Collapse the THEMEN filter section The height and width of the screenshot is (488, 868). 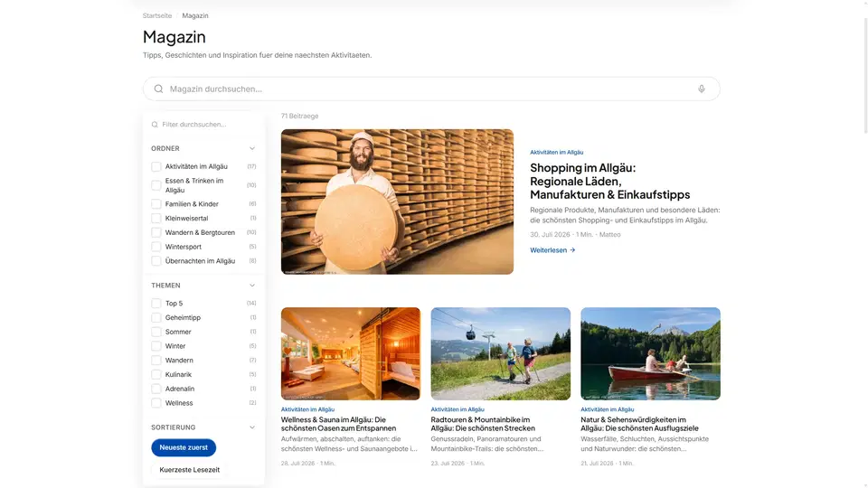(252, 286)
